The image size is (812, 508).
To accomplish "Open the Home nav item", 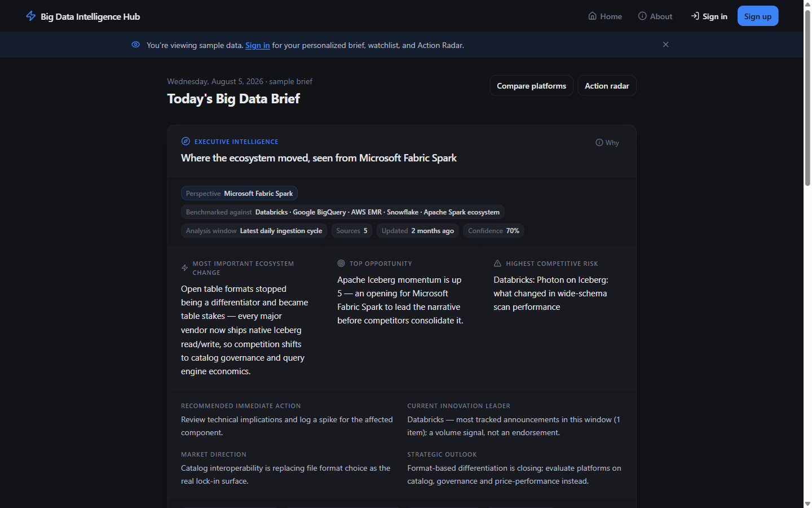I will click(605, 16).
